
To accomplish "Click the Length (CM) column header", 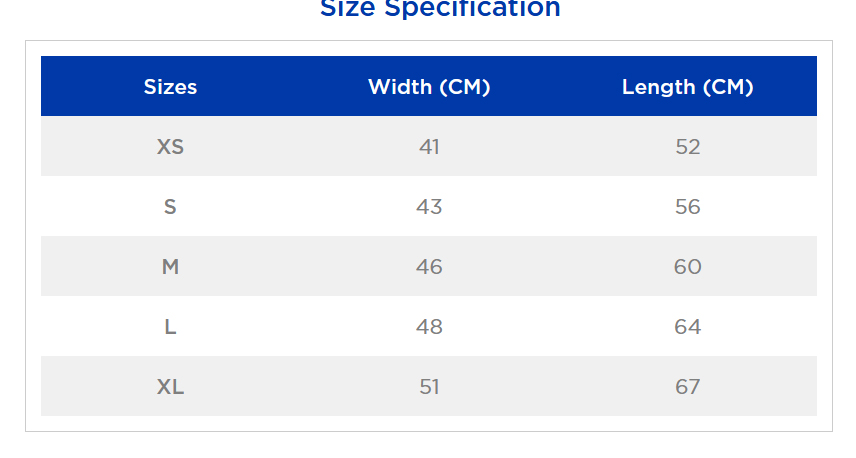I will pos(687,87).
